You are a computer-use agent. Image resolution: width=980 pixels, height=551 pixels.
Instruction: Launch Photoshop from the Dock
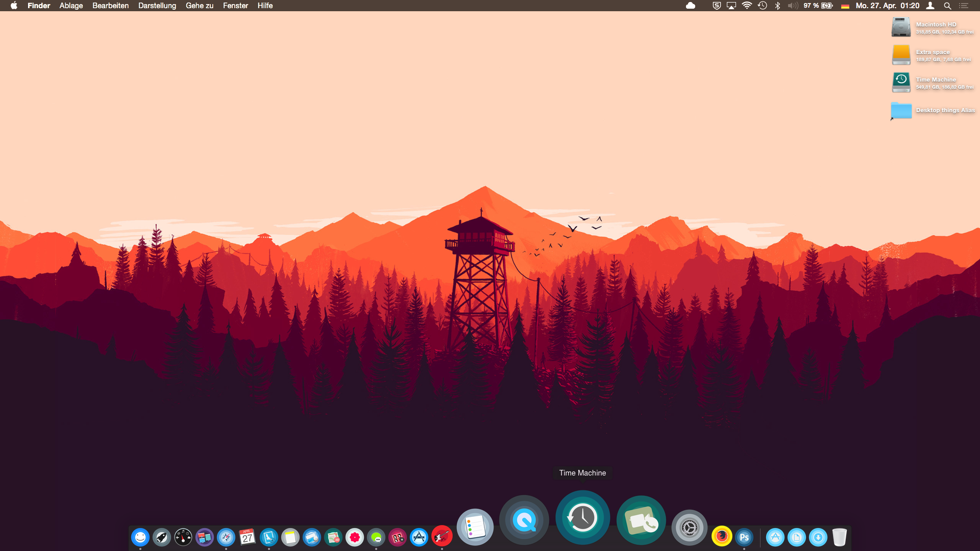pyautogui.click(x=744, y=537)
